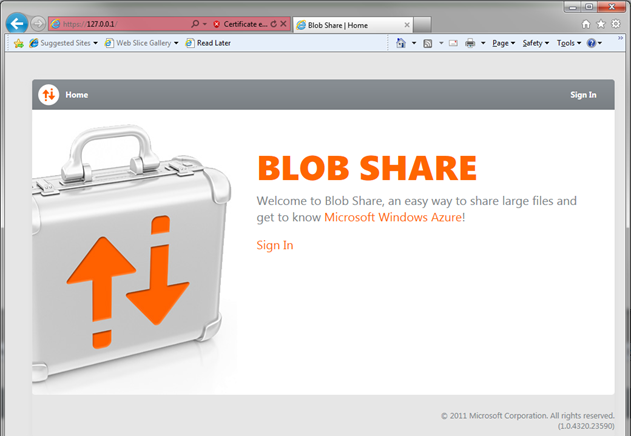Image resolution: width=631 pixels, height=436 pixels.
Task: Close the Blob Share | Home tab
Action: point(407,25)
